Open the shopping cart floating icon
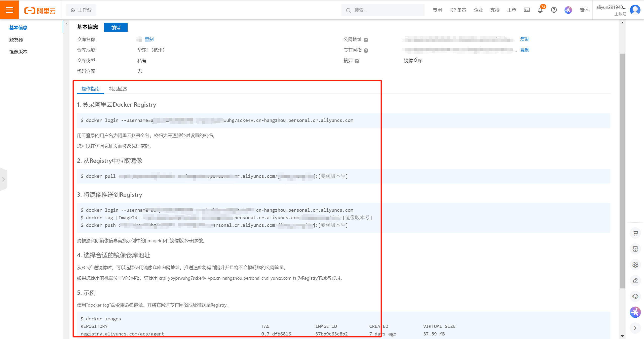This screenshot has height=339, width=644. pos(635,233)
